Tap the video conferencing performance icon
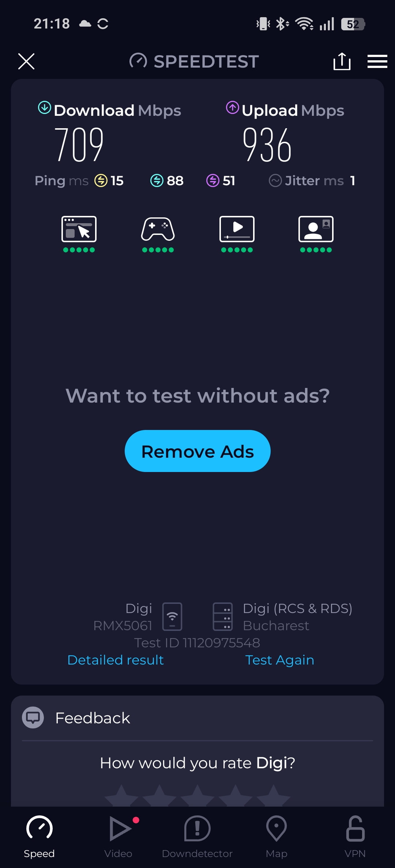Viewport: 395px width, 868px height. pos(316,229)
